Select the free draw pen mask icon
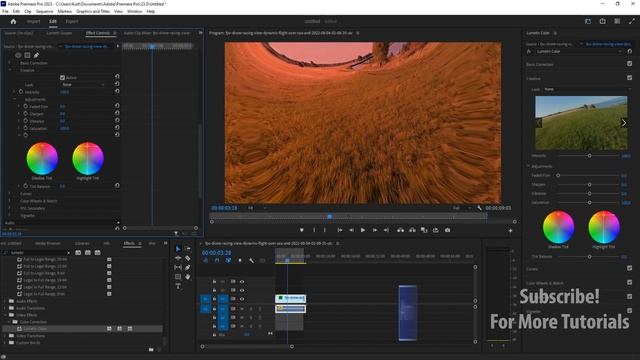The height and width of the screenshot is (360, 640). 36,55
